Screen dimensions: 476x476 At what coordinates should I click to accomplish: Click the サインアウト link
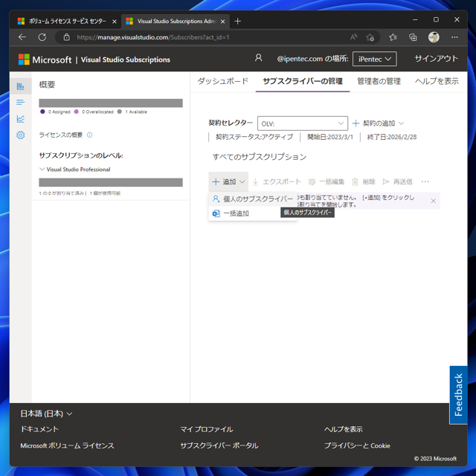(x=437, y=59)
